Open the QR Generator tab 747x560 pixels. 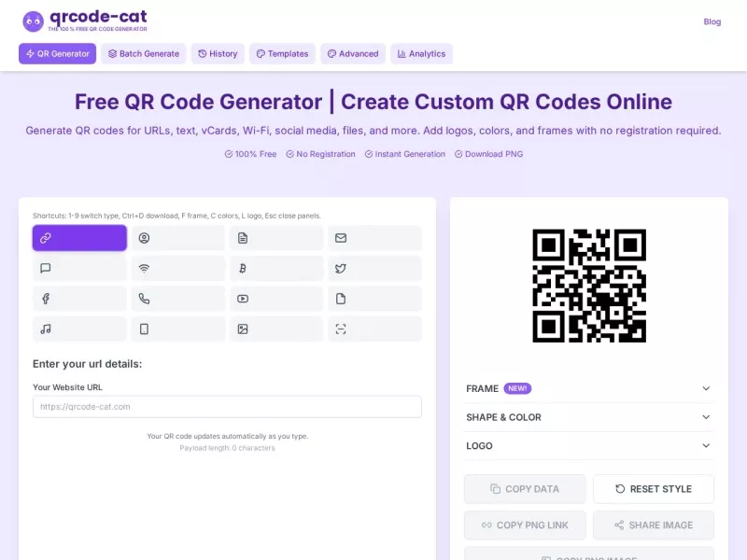(57, 54)
